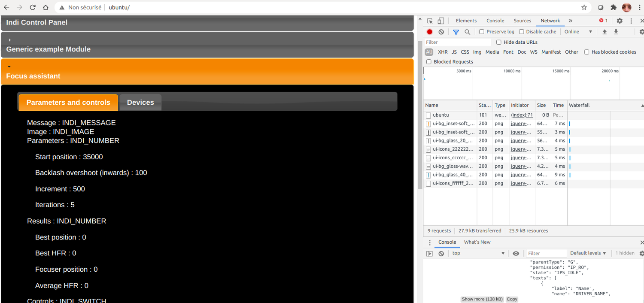The width and height of the screenshot is (644, 303).
Task: Select the ubuntu request row
Action: coord(533,115)
